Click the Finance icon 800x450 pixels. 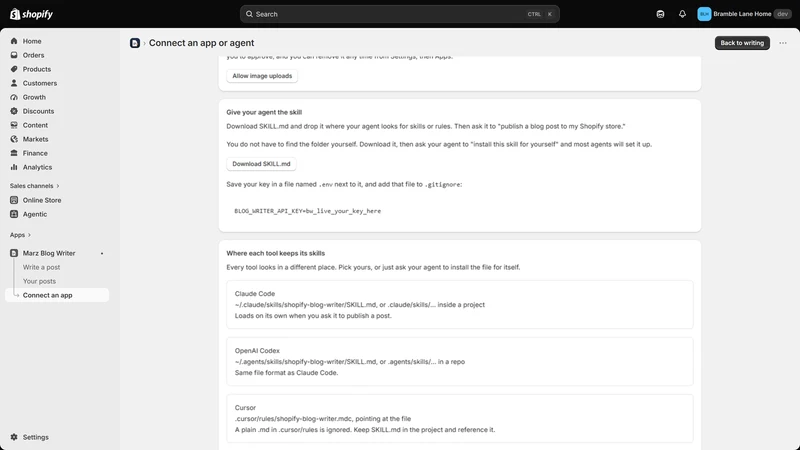tap(14, 153)
